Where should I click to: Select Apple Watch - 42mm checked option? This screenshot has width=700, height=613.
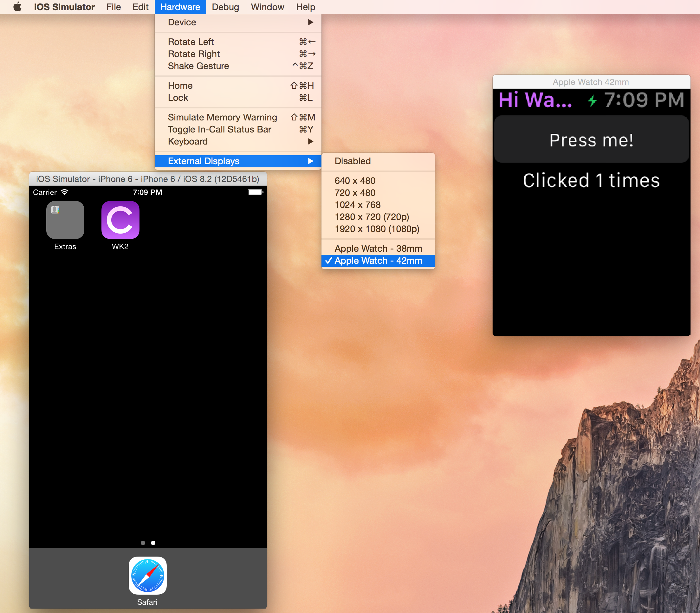point(378,261)
